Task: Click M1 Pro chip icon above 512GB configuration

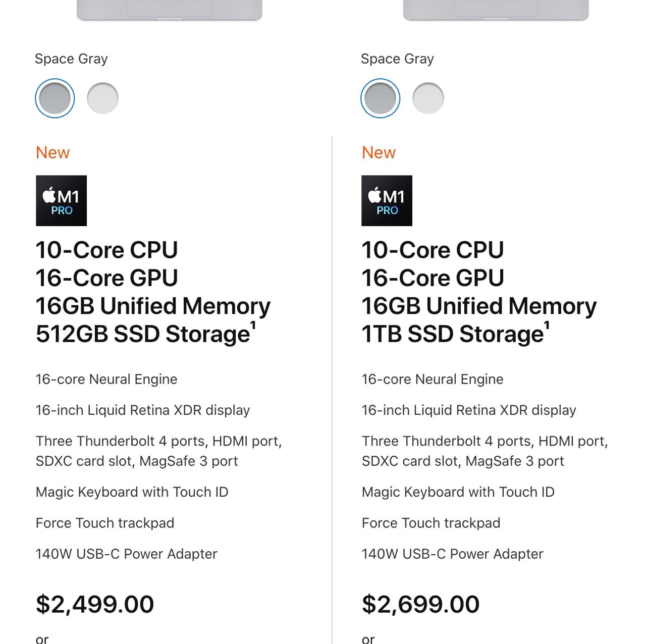Action: (x=62, y=201)
